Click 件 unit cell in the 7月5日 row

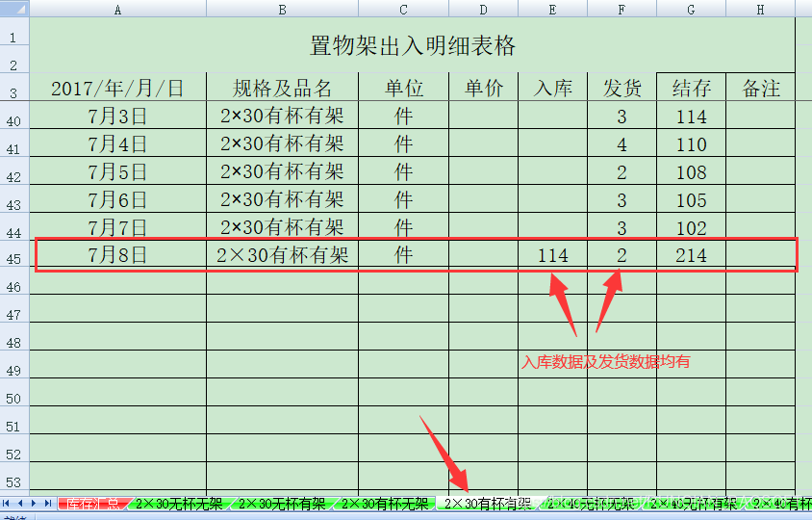(x=403, y=171)
